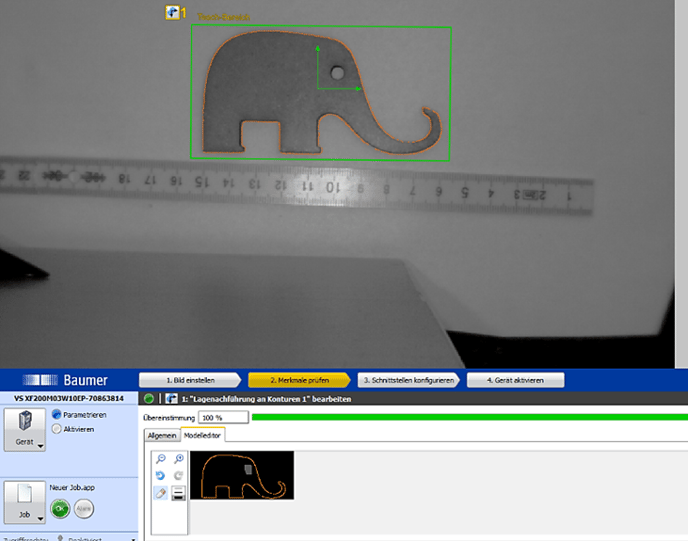
Task: Click the undo arrow in Modelleditor
Action: (161, 476)
